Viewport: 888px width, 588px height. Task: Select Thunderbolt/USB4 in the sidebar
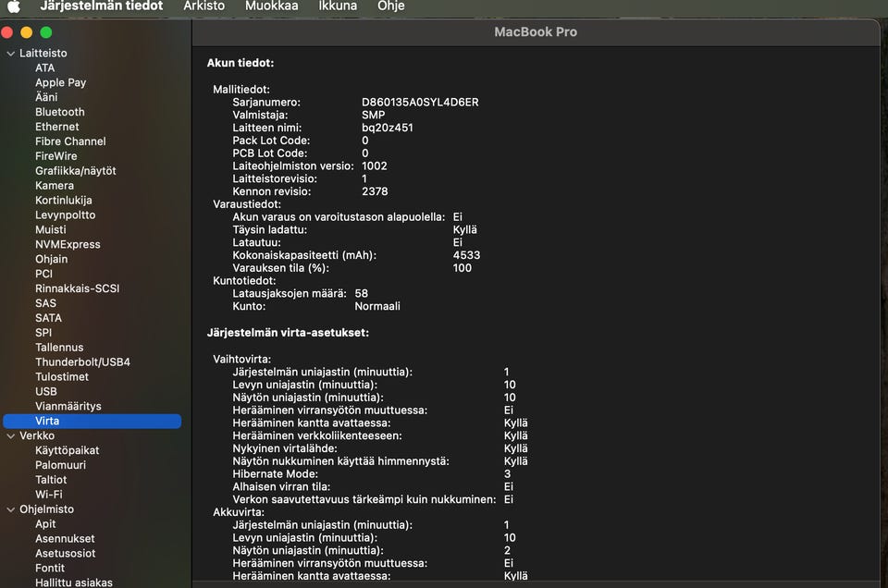[x=82, y=362]
